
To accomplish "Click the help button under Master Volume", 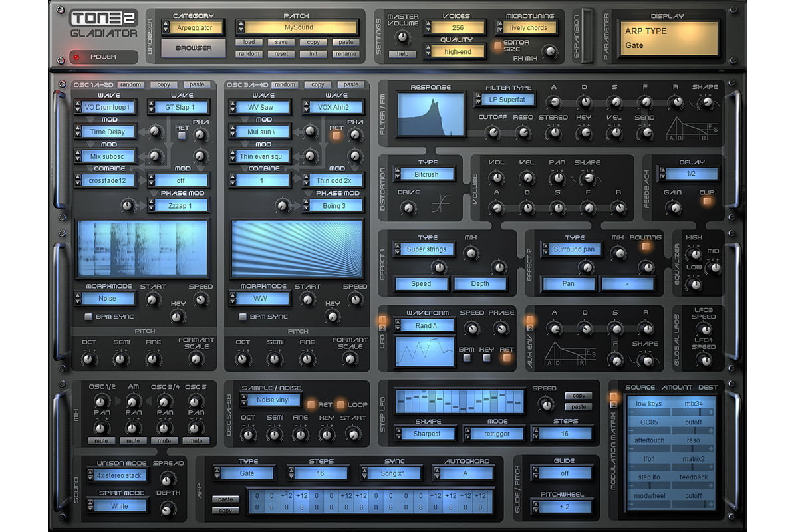I will (x=402, y=54).
